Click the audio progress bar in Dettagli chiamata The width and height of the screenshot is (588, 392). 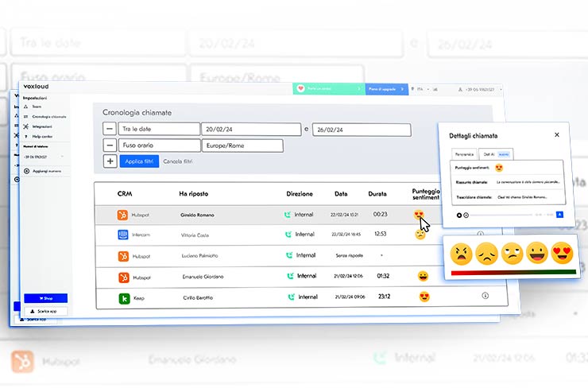[x=501, y=215]
